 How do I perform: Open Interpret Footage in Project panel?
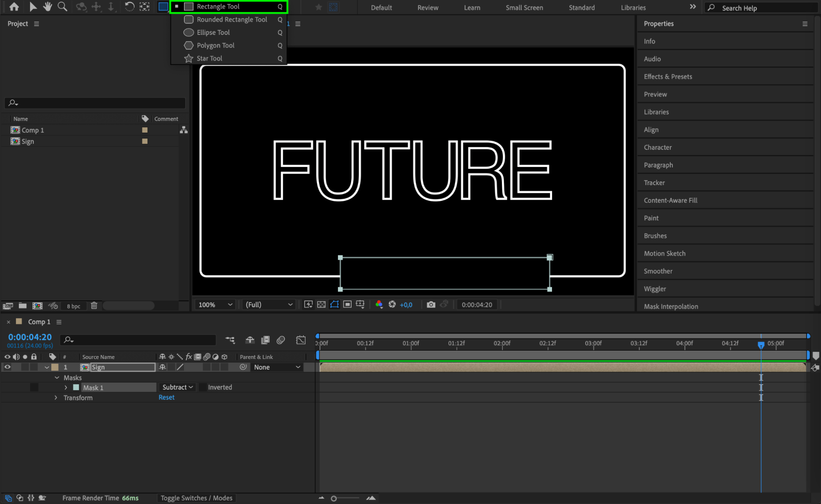8,306
